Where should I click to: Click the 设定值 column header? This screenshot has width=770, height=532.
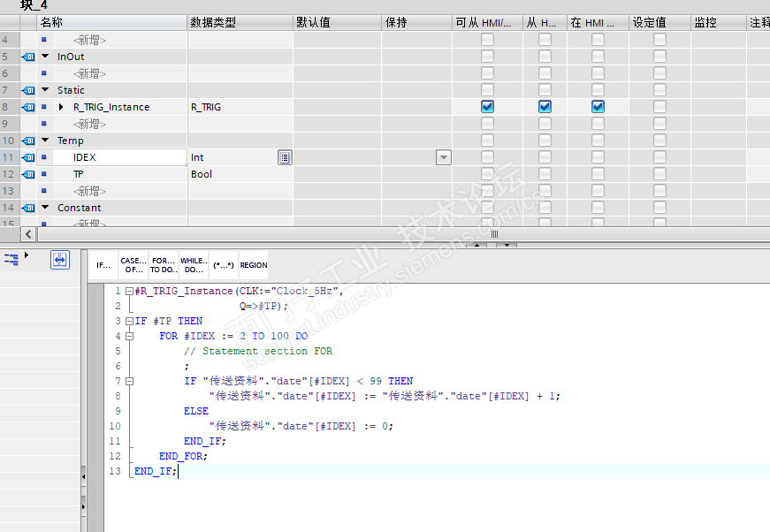pyautogui.click(x=660, y=22)
